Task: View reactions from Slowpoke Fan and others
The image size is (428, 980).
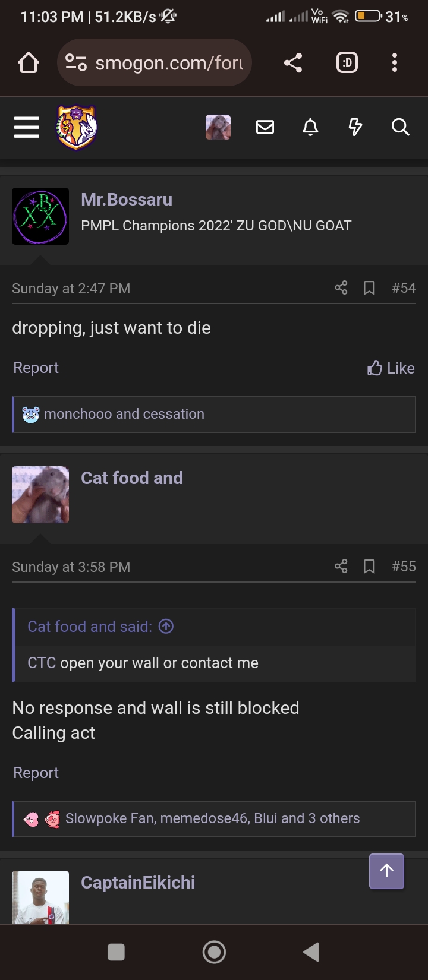Action: 212,818
